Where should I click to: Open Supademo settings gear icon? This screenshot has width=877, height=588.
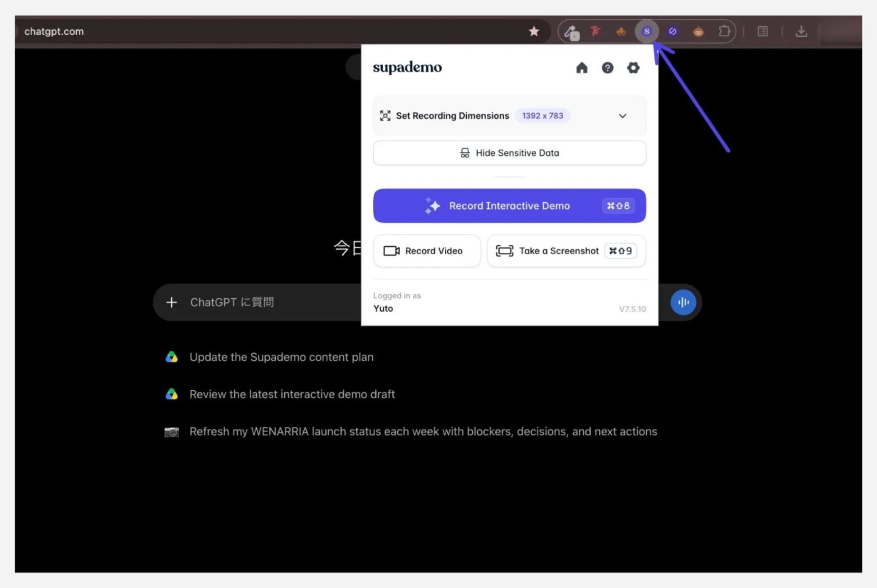[x=633, y=68]
